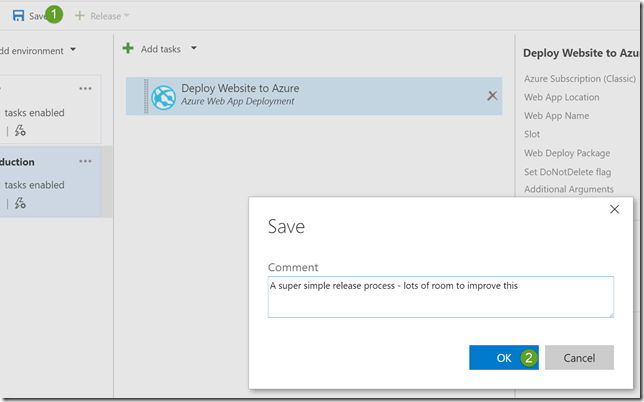The image size is (644, 402).
Task: Open ellipsis menu on the Production environment
Action: 86,161
